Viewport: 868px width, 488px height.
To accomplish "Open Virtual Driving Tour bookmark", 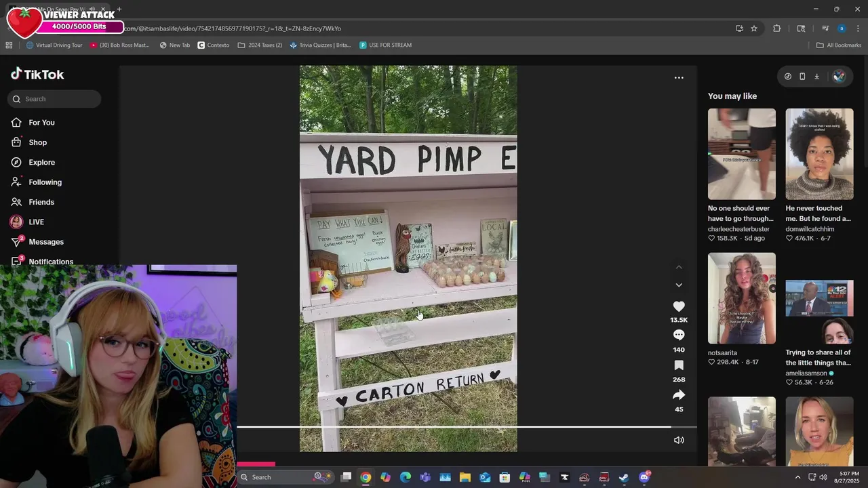I will 54,45.
